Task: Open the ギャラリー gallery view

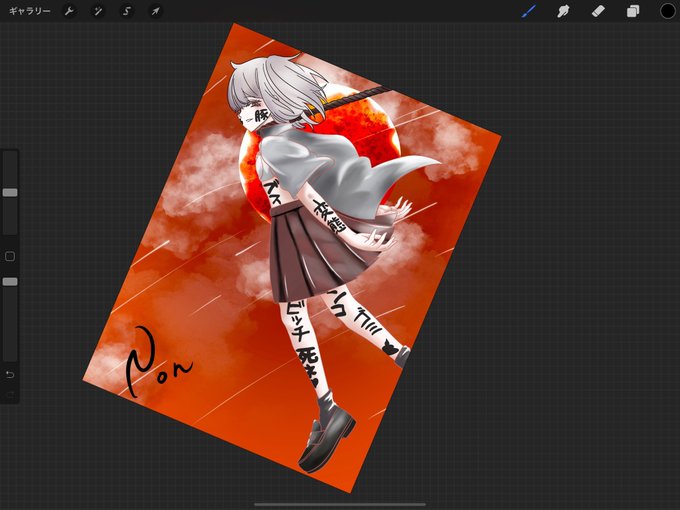Action: [x=29, y=11]
